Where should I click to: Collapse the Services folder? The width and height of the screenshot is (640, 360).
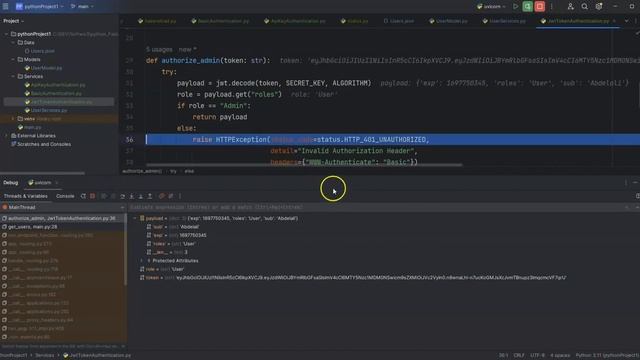coord(13,76)
